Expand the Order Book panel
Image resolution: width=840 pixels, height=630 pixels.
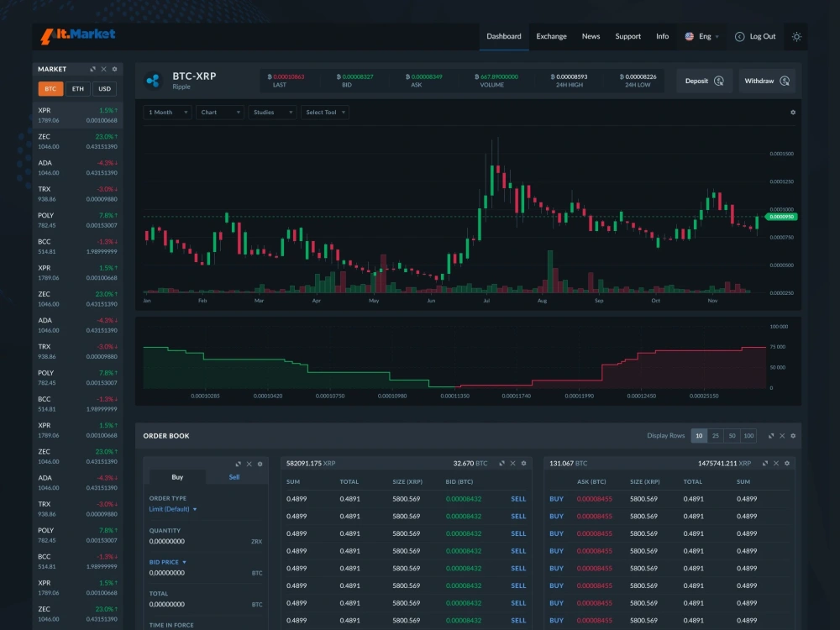pos(771,435)
